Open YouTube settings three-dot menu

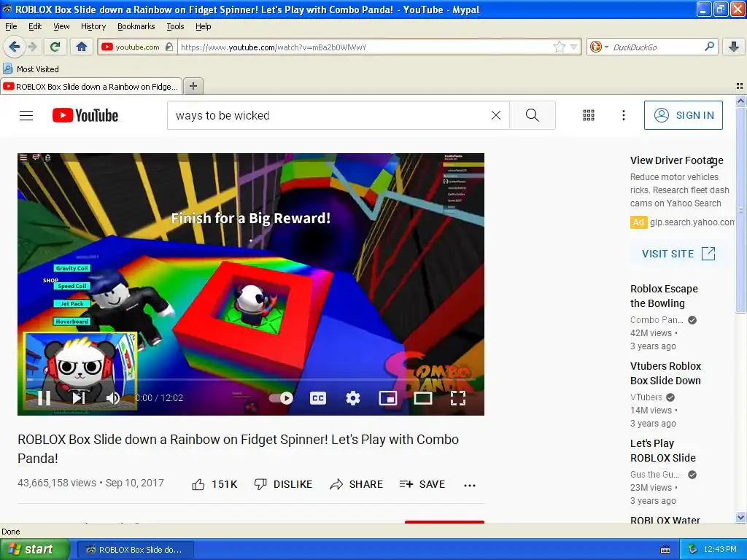coord(623,115)
